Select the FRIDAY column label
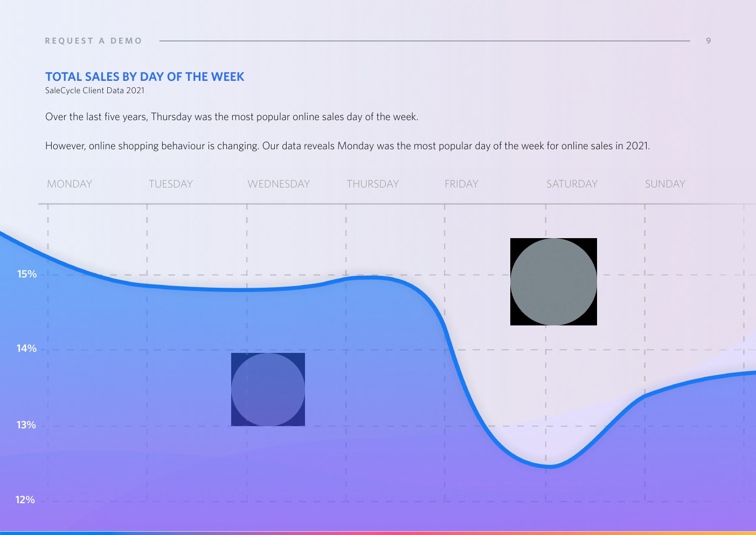This screenshot has height=535, width=756. click(461, 184)
